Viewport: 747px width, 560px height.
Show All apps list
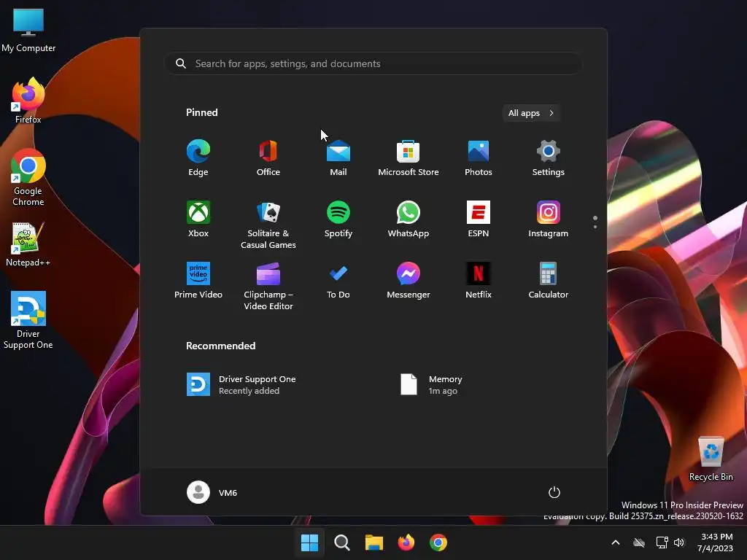tap(531, 113)
